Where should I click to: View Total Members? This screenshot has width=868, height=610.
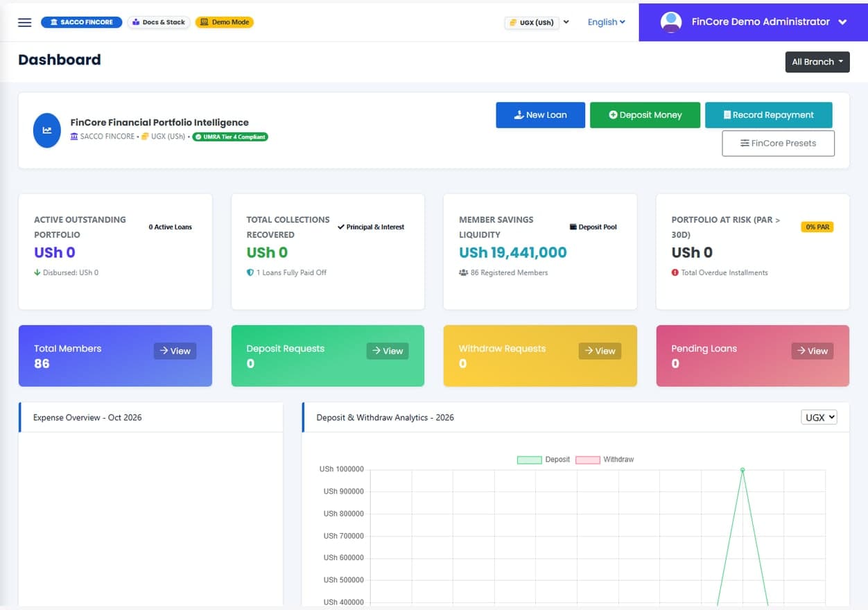[x=175, y=351]
